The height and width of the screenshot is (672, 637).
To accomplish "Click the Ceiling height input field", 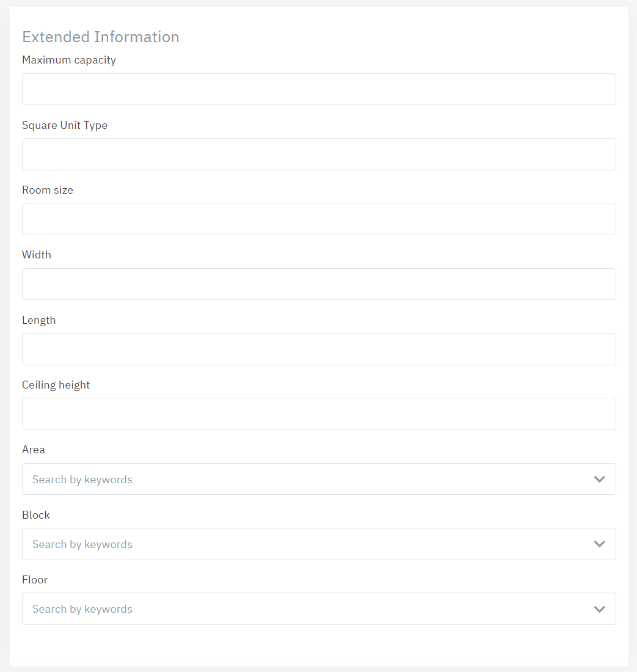I will [x=319, y=414].
